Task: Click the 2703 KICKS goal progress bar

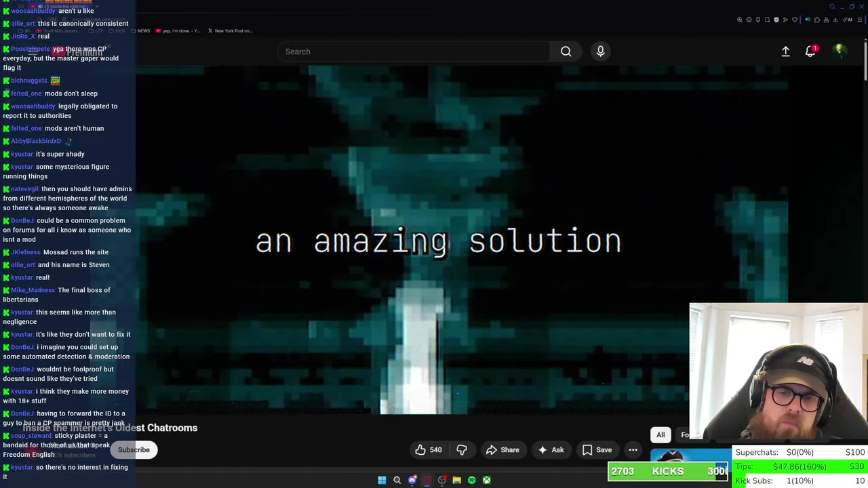Action: [x=668, y=471]
